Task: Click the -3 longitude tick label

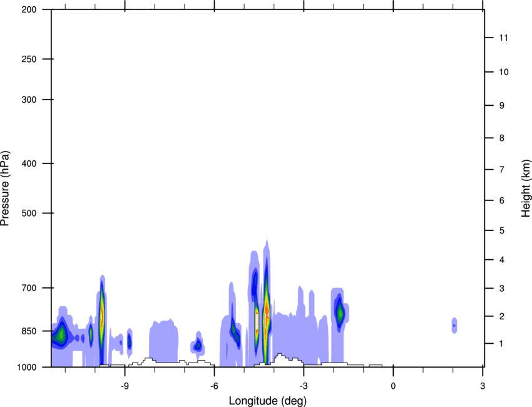Action: pyautogui.click(x=304, y=386)
